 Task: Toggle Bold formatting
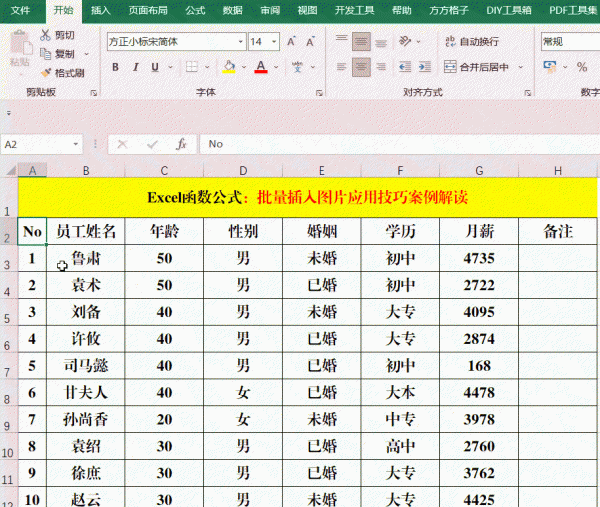pos(115,67)
